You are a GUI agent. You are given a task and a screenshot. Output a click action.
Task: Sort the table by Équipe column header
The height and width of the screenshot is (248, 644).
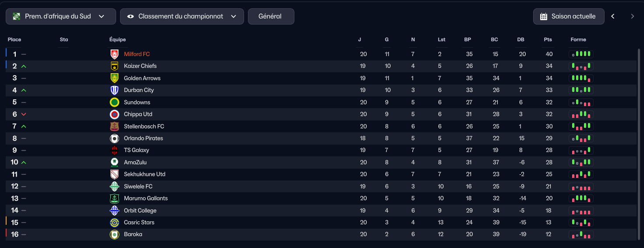click(x=117, y=39)
